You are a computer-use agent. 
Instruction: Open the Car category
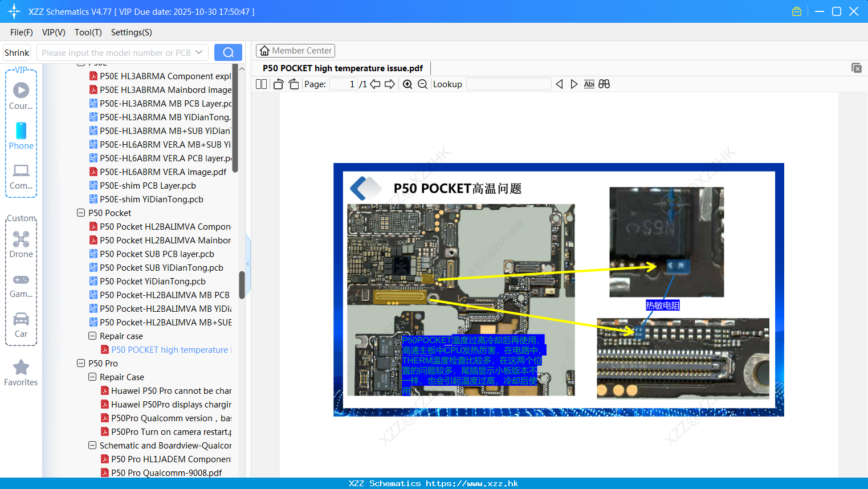(x=21, y=325)
